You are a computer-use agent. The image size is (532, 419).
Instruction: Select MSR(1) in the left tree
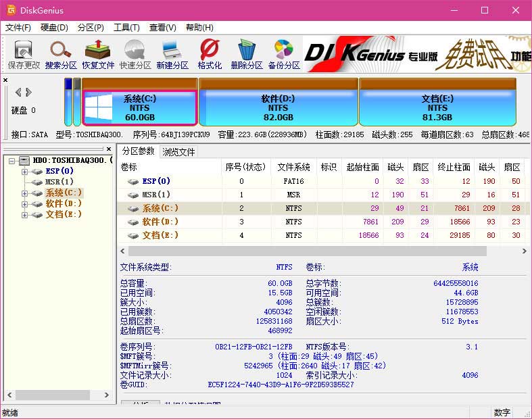pyautogui.click(x=59, y=182)
